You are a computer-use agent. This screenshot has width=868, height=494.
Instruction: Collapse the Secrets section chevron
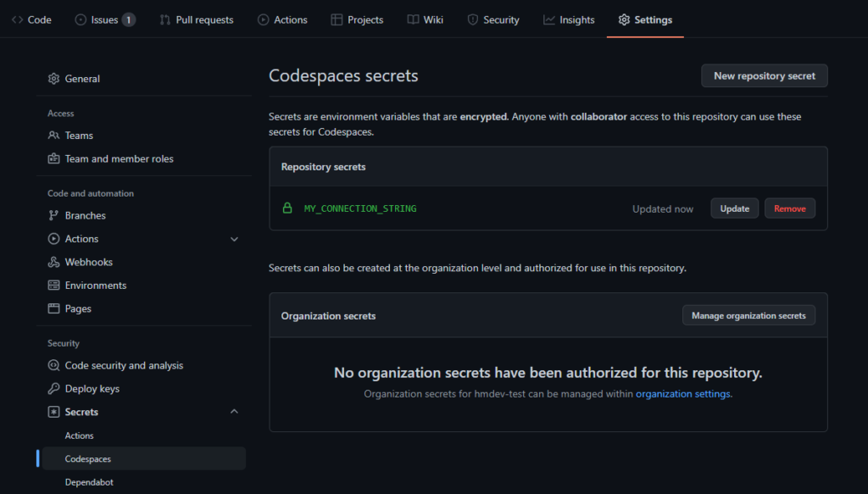point(235,412)
